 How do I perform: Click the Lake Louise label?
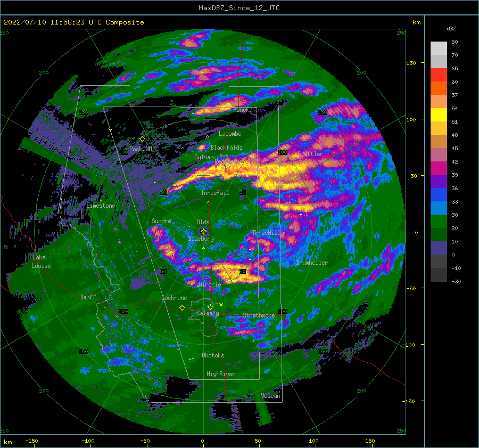pos(41,262)
